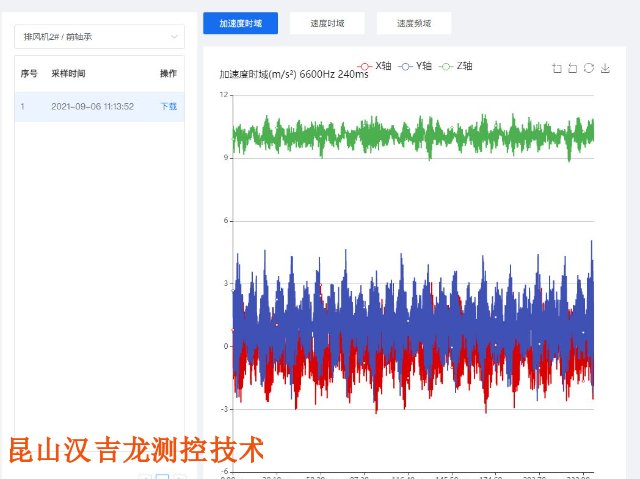This screenshot has width=640, height=479.
Task: Toggle Z轴 series in chart legend
Action: [457, 66]
